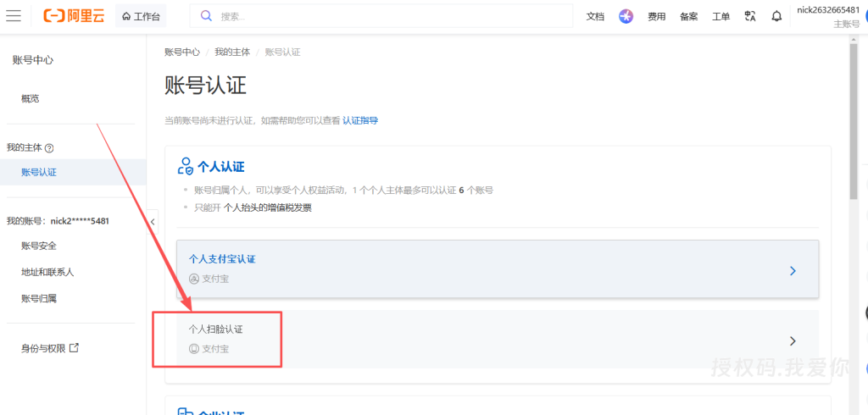Screen dimensions: 868x415
Task: Open the hamburger navigation menu
Action: 14,16
